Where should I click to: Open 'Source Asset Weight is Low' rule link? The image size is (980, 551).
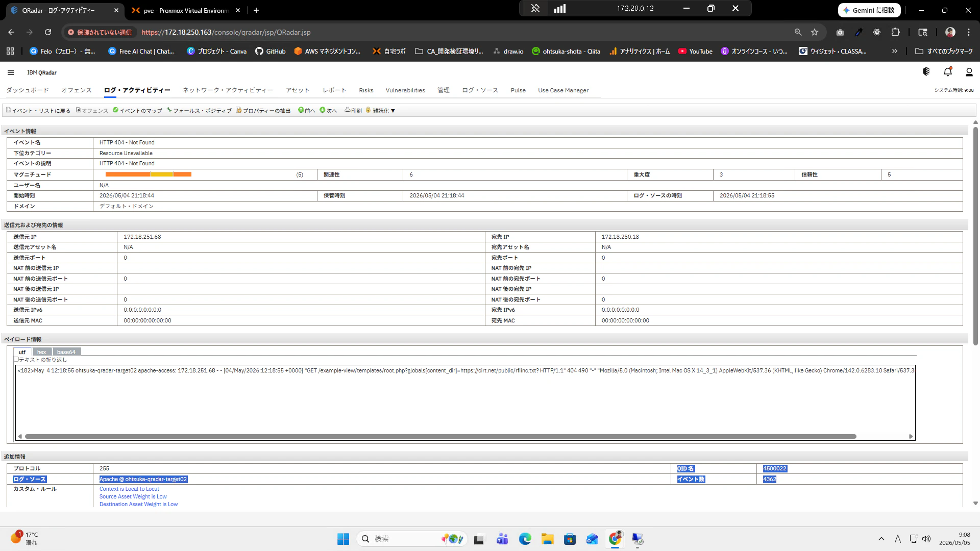click(x=133, y=496)
